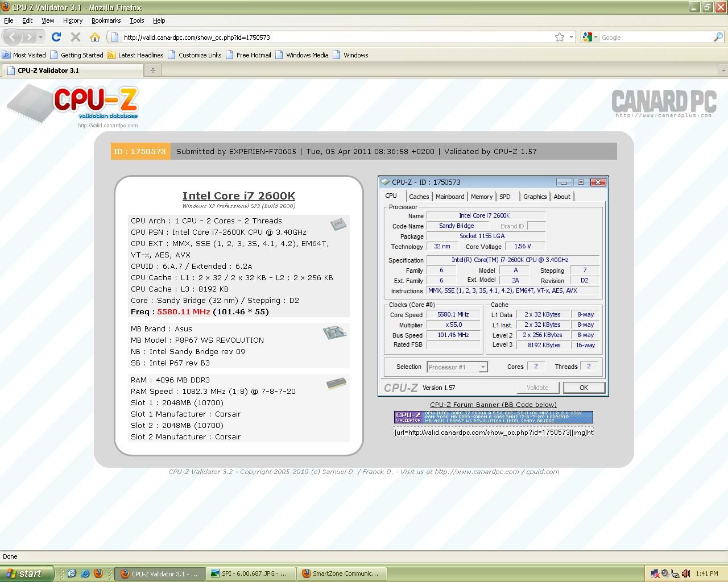Open the Getting Started bookmark
Image resolution: width=728 pixels, height=582 pixels.
pos(77,55)
